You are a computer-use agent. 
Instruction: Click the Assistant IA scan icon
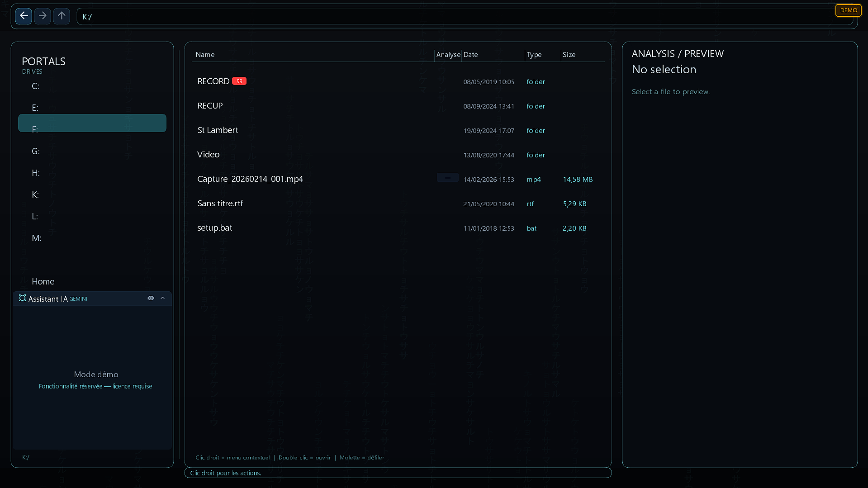(22, 298)
